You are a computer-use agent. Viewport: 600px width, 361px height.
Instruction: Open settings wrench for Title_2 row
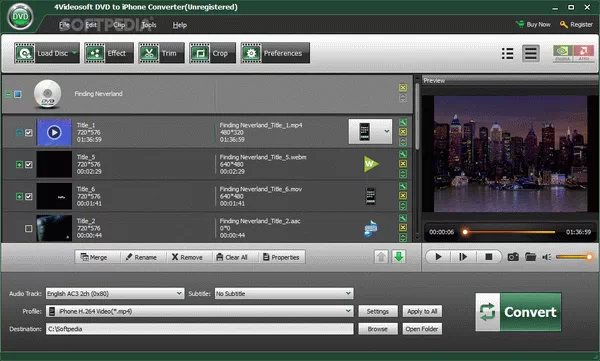click(403, 218)
